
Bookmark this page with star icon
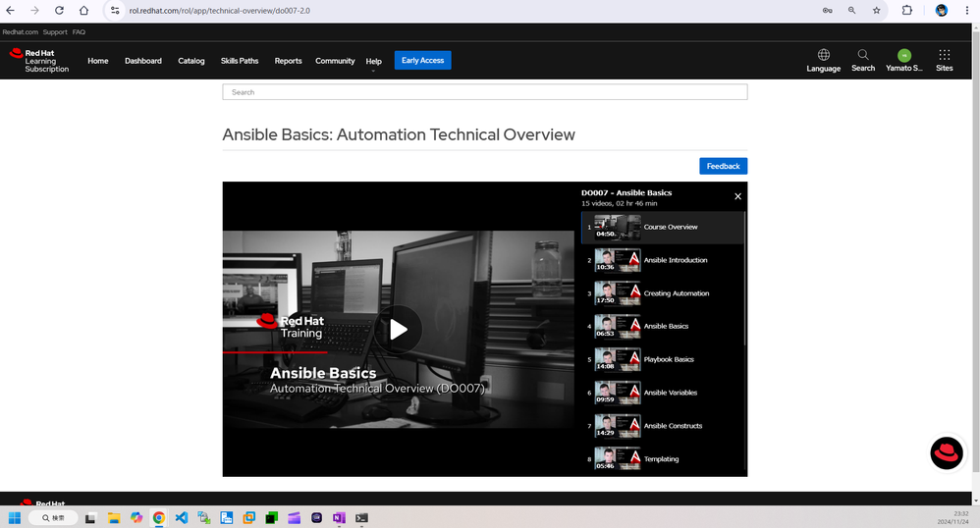tap(877, 10)
